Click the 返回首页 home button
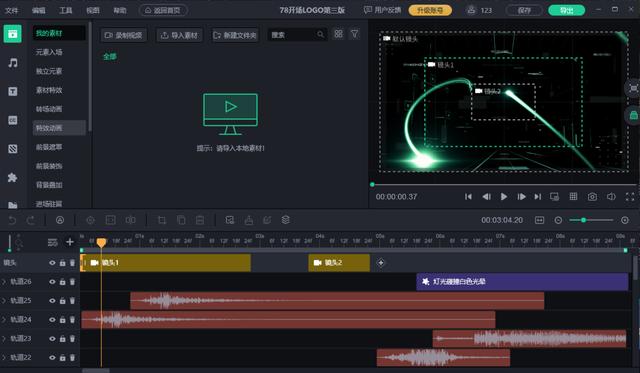This screenshot has height=373, width=640. pyautogui.click(x=163, y=10)
